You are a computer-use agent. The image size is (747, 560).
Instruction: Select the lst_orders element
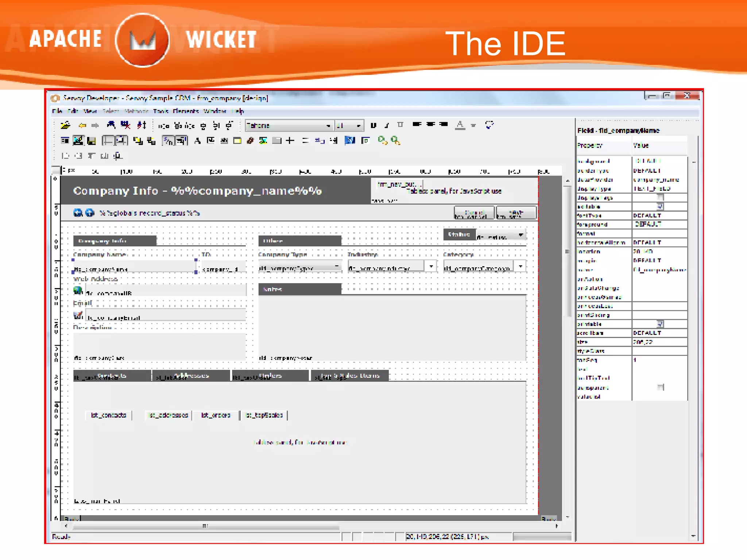tap(216, 415)
